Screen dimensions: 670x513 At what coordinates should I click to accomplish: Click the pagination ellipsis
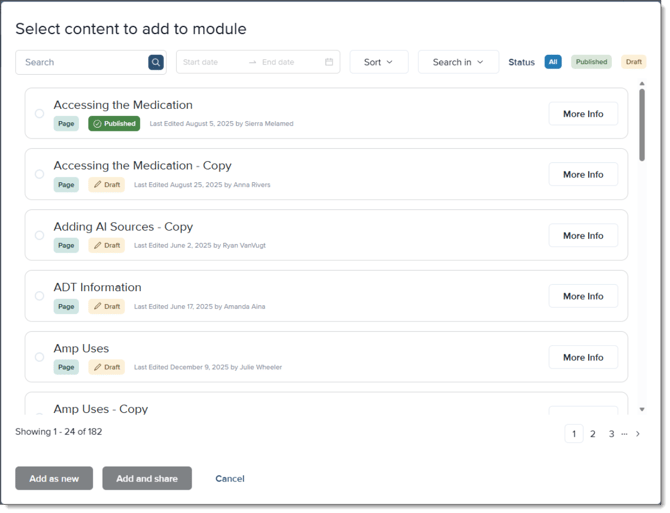point(624,434)
